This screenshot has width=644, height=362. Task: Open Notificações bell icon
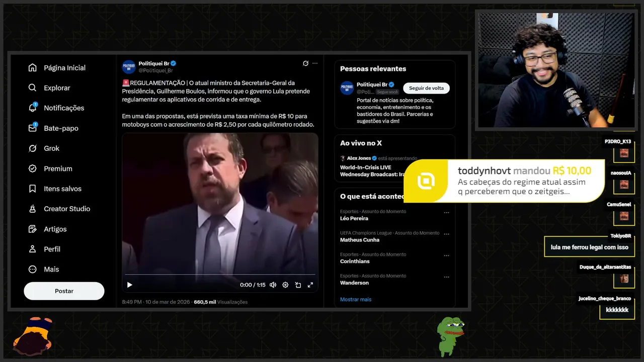click(33, 108)
